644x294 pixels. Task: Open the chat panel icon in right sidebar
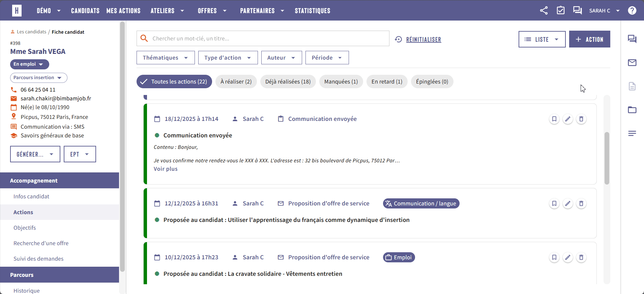[632, 39]
